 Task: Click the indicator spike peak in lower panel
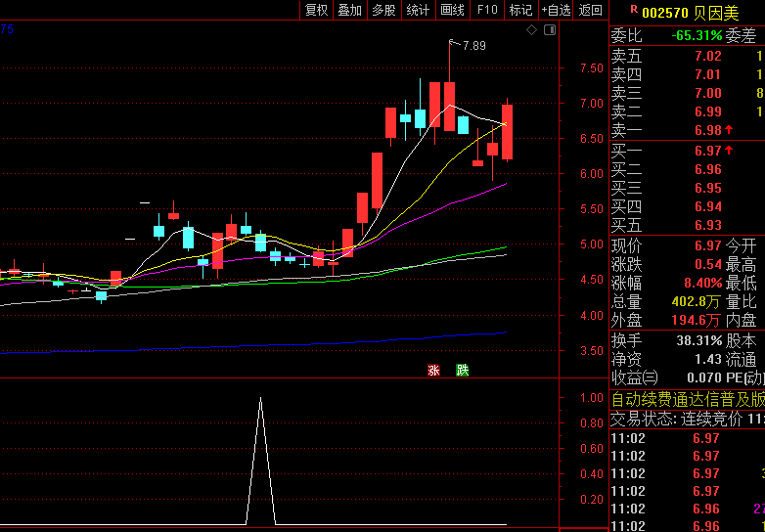pyautogui.click(x=260, y=398)
